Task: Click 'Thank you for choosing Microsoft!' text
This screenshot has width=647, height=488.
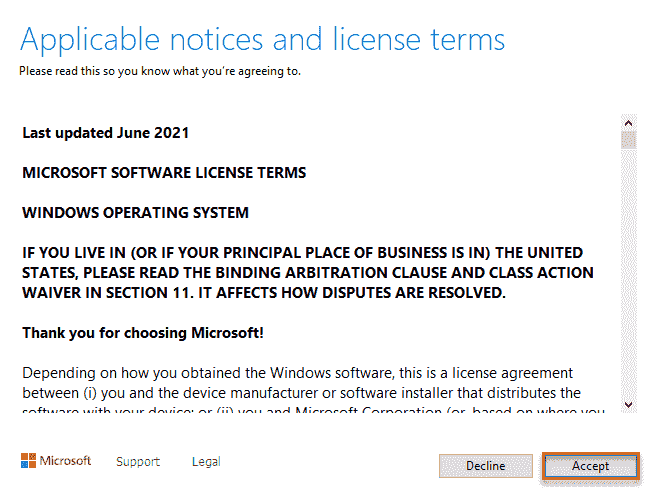Action: [143, 332]
